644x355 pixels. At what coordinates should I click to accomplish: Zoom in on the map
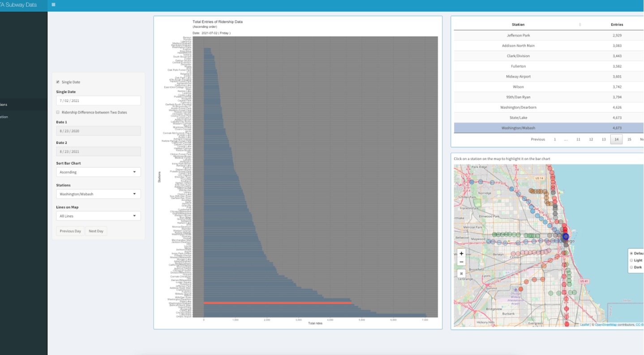(x=461, y=254)
